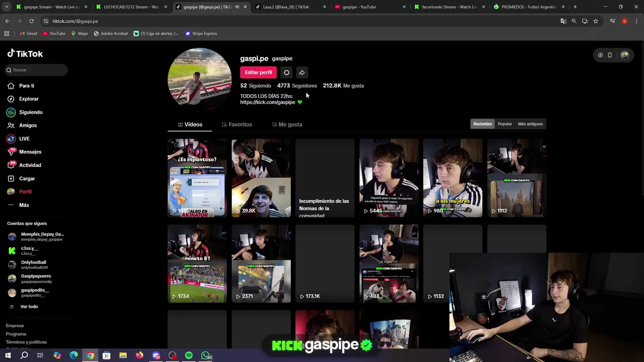Click the Buscar search field
Screen dimensions: 644x362
[36, 70]
